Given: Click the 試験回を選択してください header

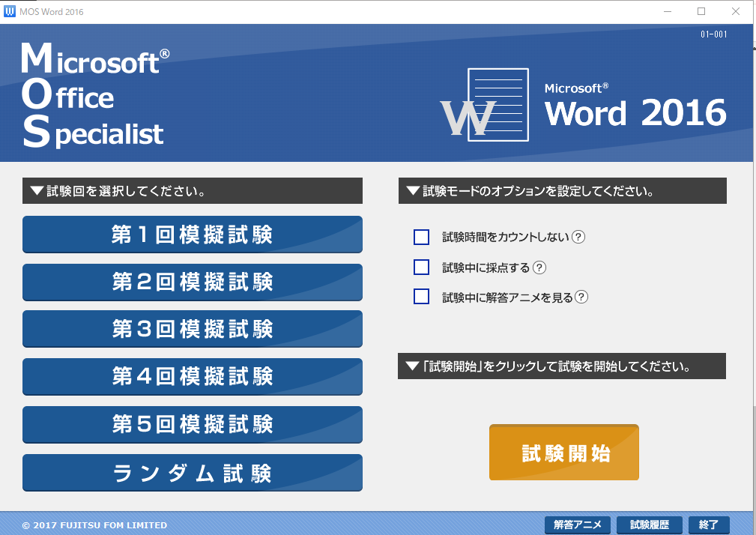Looking at the screenshot, I should click(x=193, y=191).
